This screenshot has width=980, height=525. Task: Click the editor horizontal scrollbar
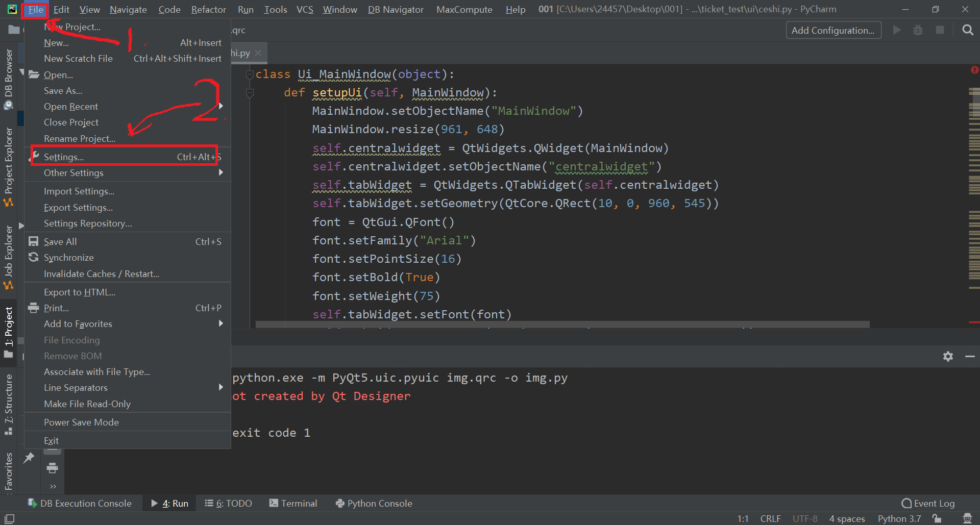pos(562,324)
